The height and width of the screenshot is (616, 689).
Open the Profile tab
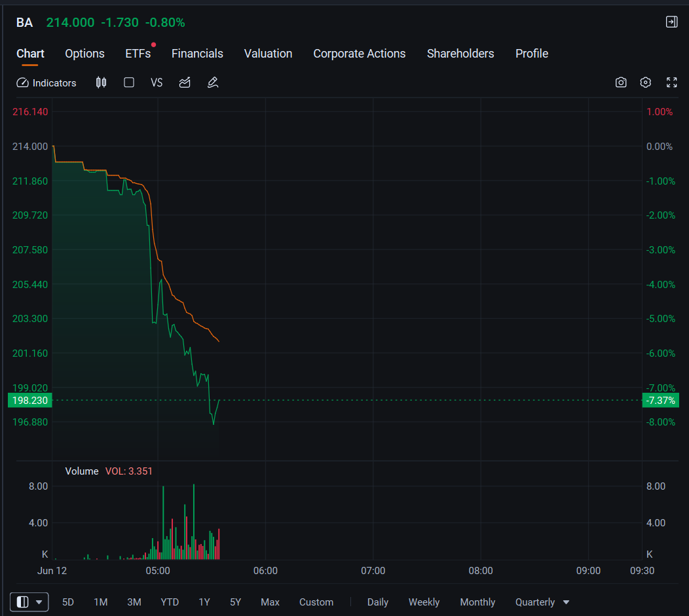pos(532,54)
